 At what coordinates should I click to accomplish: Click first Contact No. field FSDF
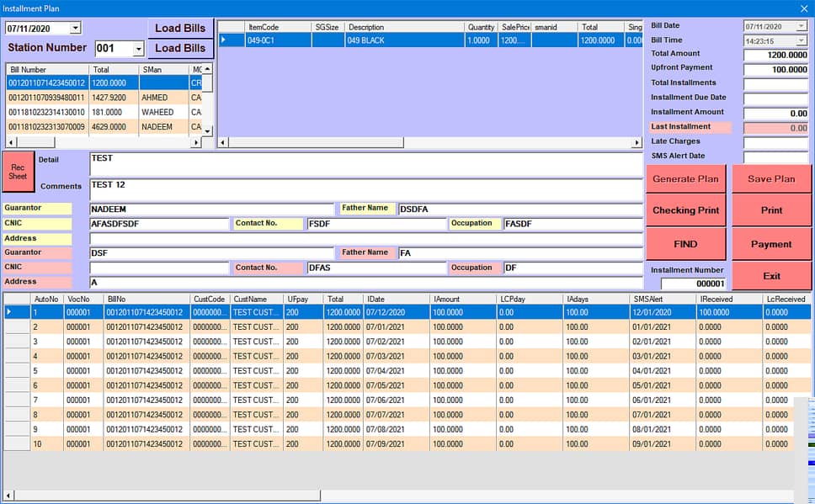(x=377, y=224)
